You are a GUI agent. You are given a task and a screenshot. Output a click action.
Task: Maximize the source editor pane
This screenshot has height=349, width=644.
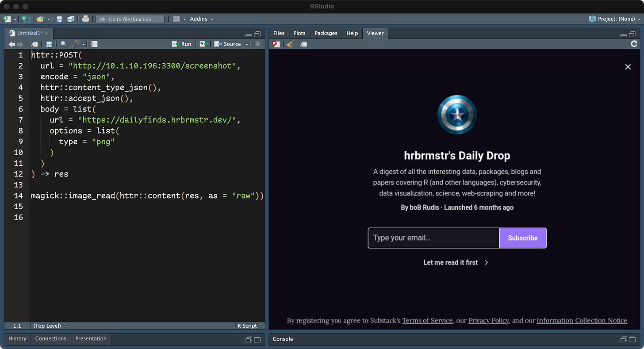click(x=258, y=34)
